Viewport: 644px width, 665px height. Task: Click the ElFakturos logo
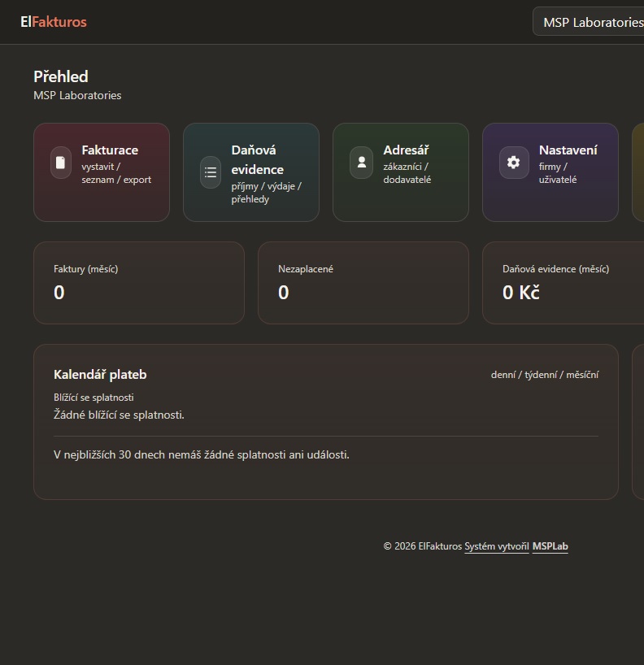[x=54, y=22]
